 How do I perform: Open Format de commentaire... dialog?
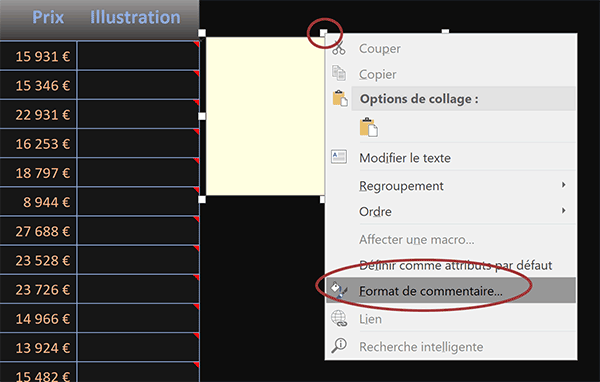click(x=451, y=291)
